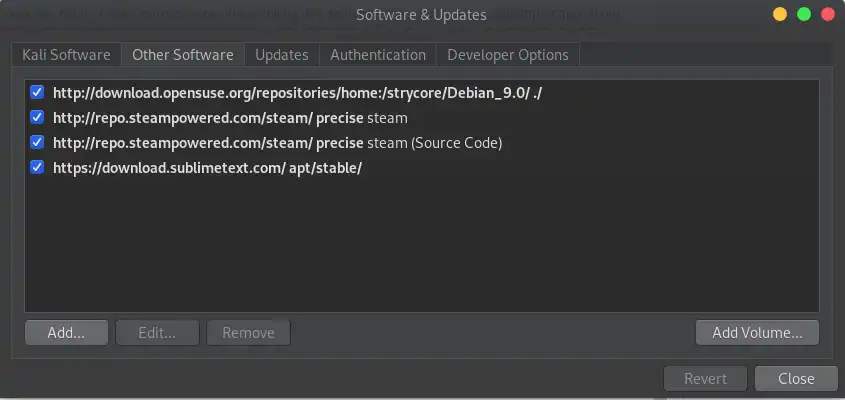Click the Add Volume... button
Image resolution: width=845 pixels, height=400 pixels.
[757, 333]
